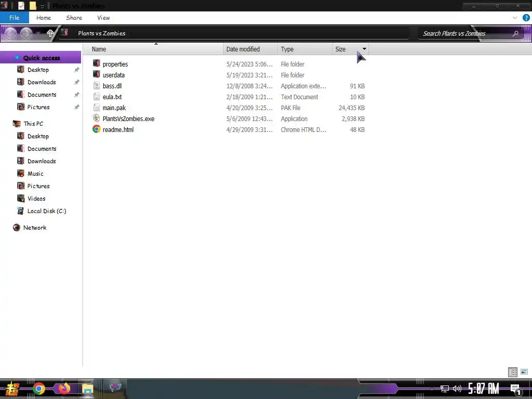
Task: Open Downloads under This PC
Action: pyautogui.click(x=42, y=161)
